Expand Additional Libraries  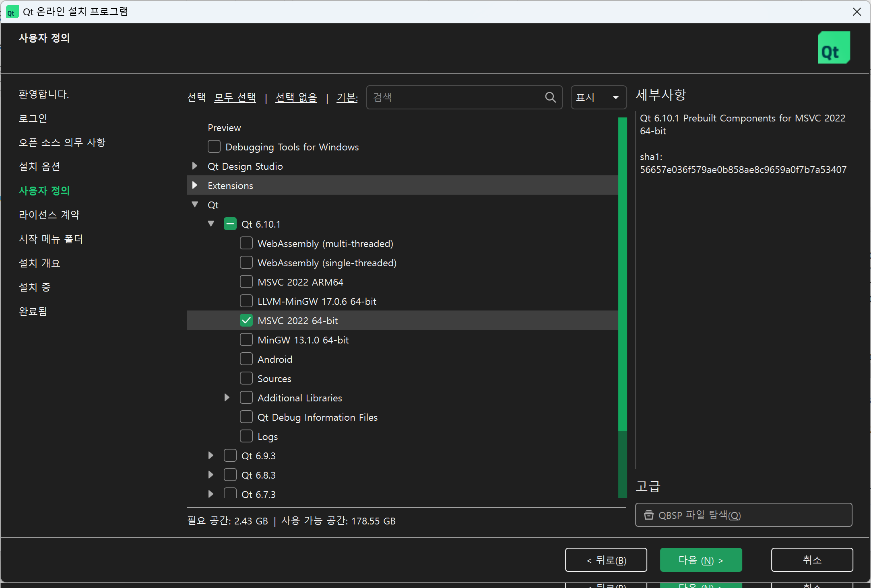(x=227, y=397)
